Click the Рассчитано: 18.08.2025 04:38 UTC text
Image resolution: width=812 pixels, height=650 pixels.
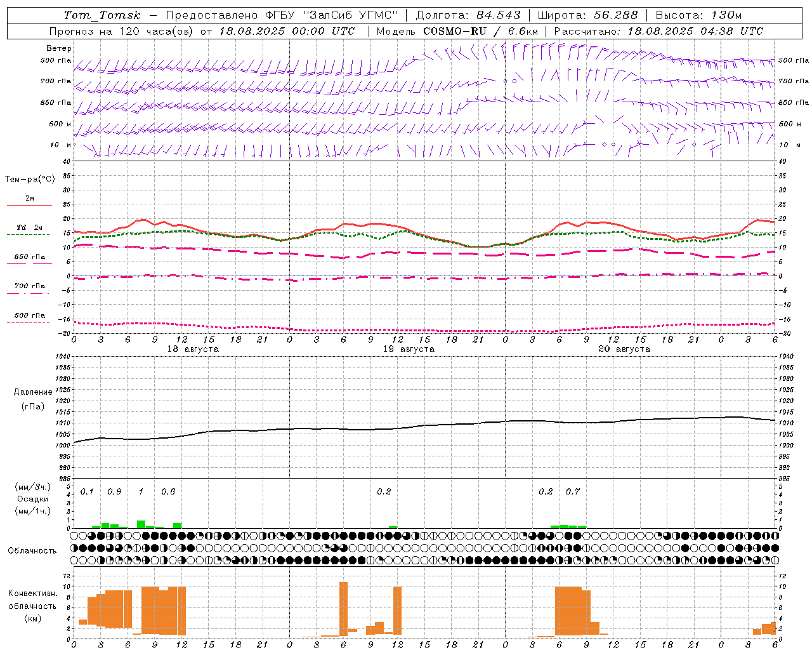(x=658, y=31)
